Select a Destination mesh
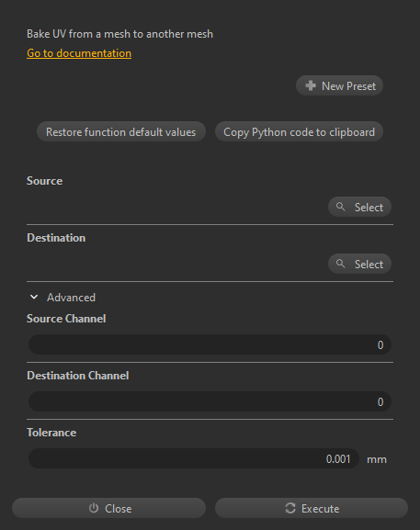This screenshot has width=420, height=530. click(359, 264)
